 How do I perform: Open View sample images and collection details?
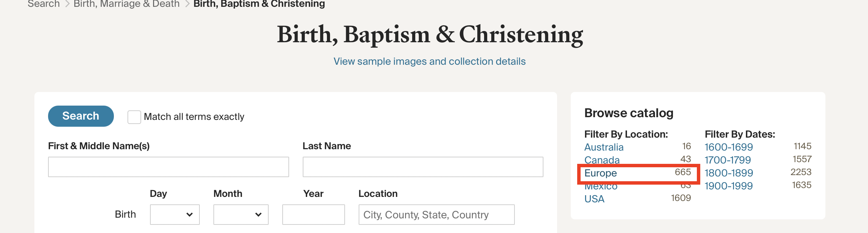430,61
